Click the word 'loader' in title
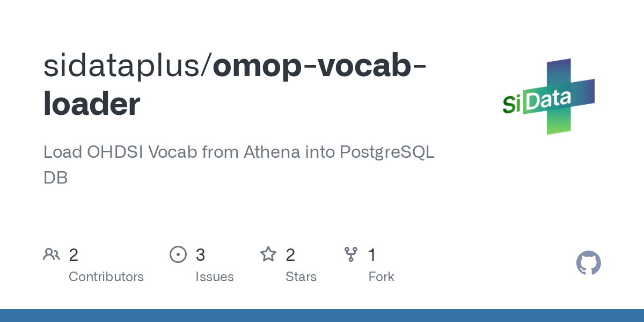The width and height of the screenshot is (644, 322). point(92,104)
